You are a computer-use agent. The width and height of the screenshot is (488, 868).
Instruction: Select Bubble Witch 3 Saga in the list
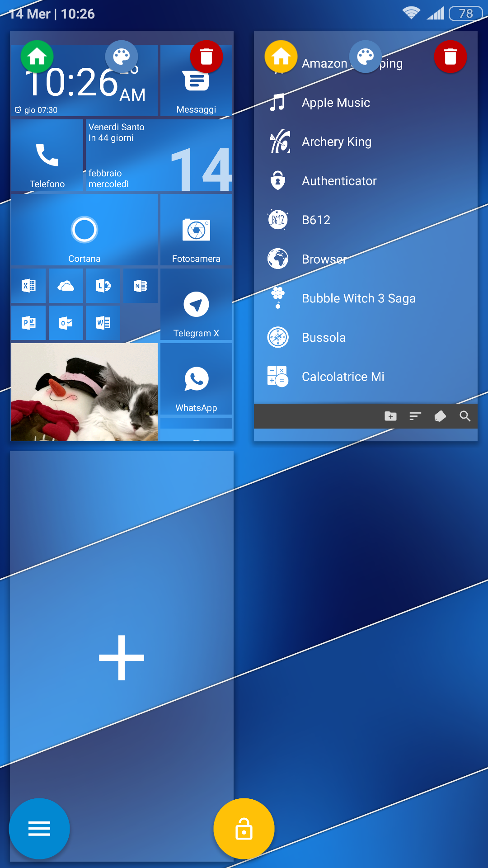point(366,298)
